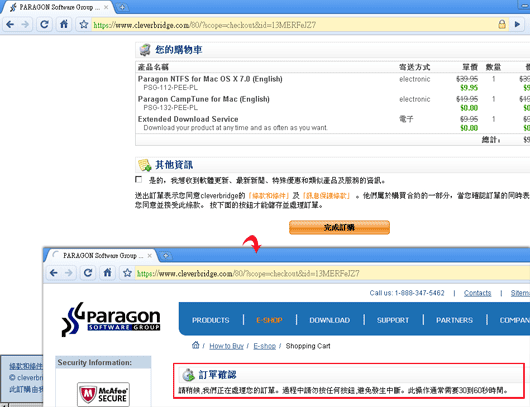Click order confirmation icon beside 訂單確認
The height and width of the screenshot is (407, 530).
click(189, 375)
